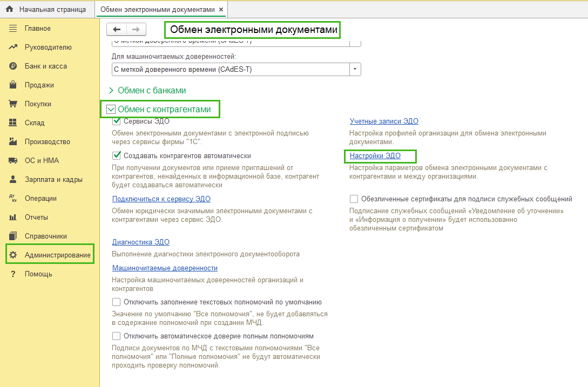588x387 pixels.
Task: Open the Покупки section
Action: [38, 104]
